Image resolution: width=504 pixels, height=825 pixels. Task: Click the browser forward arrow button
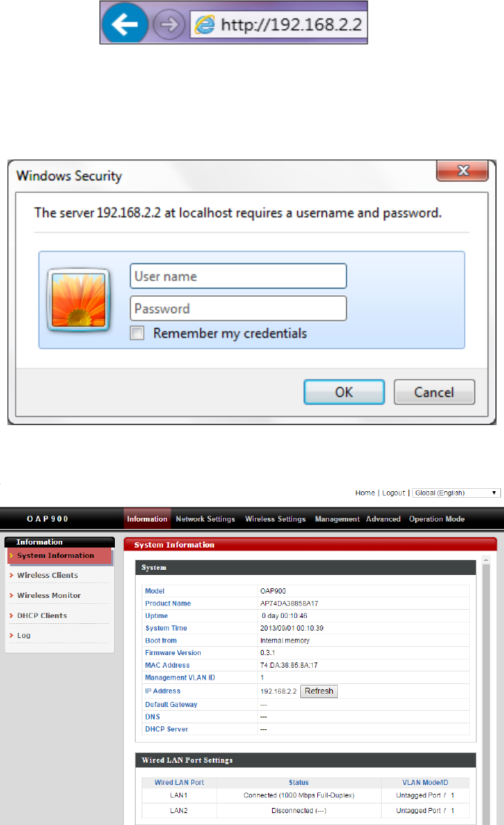(169, 24)
